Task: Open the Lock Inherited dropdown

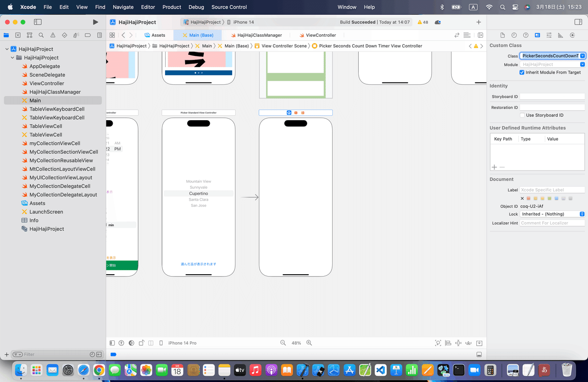Action: 553,214
